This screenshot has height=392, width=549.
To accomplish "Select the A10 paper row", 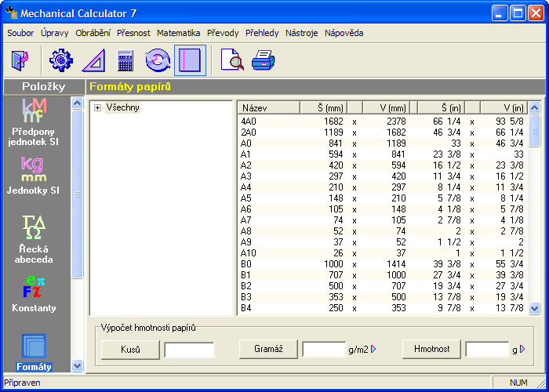I will point(383,253).
